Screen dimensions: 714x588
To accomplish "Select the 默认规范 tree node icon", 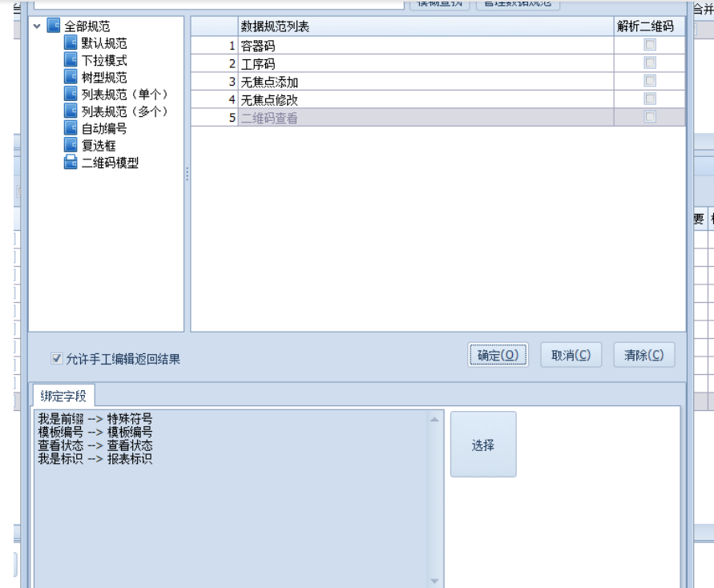I will coord(71,43).
